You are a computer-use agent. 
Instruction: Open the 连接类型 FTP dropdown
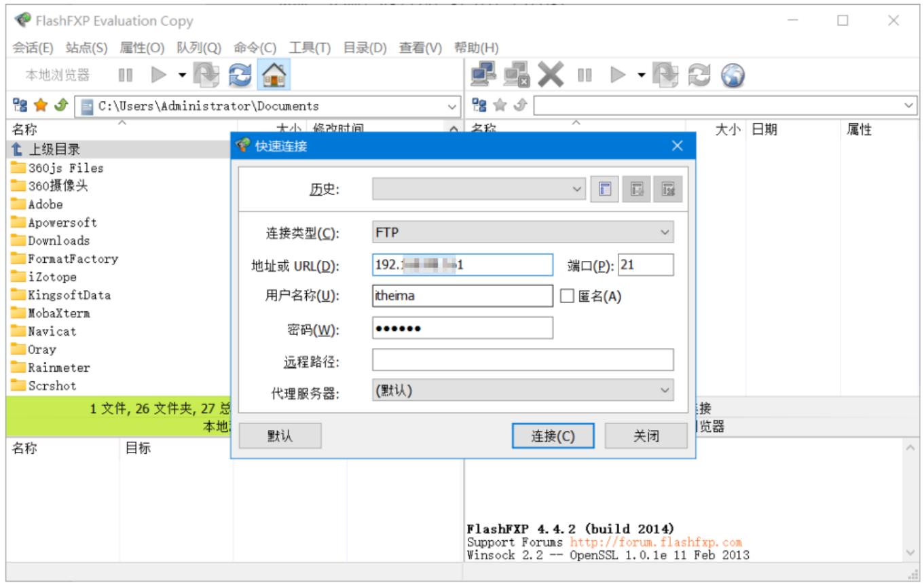click(523, 232)
